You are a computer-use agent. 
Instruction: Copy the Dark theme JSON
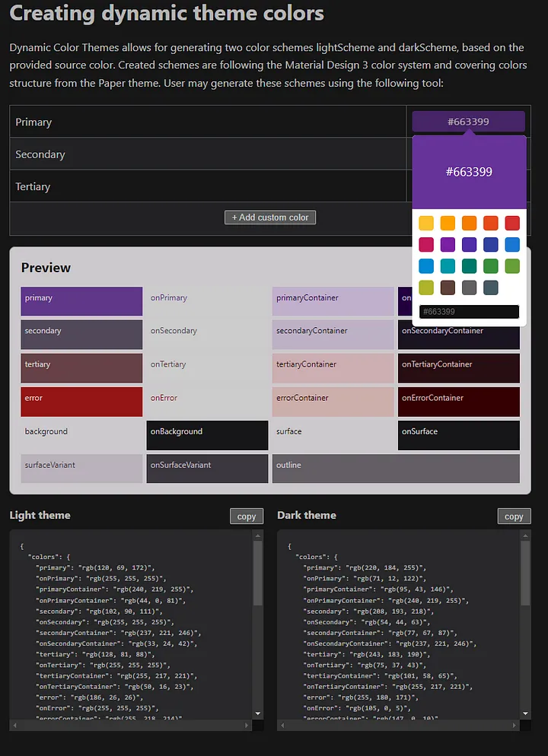(x=514, y=516)
